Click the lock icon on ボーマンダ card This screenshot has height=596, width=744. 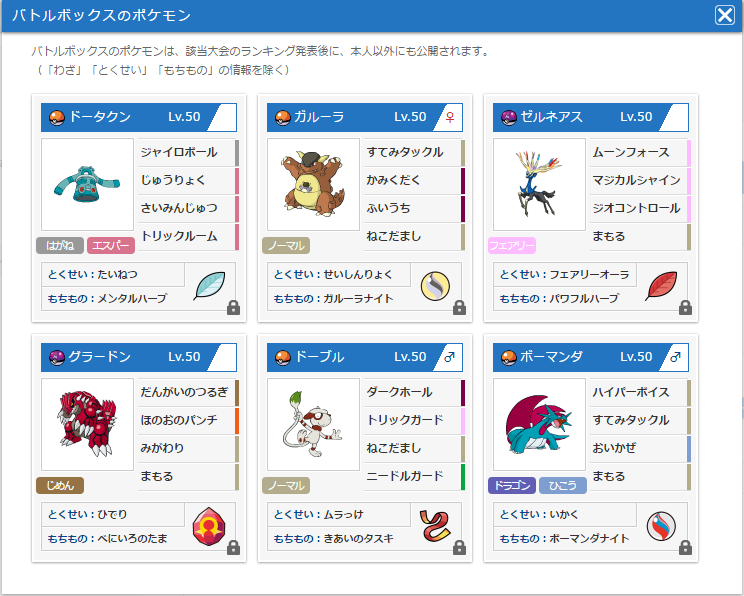[x=685, y=548]
